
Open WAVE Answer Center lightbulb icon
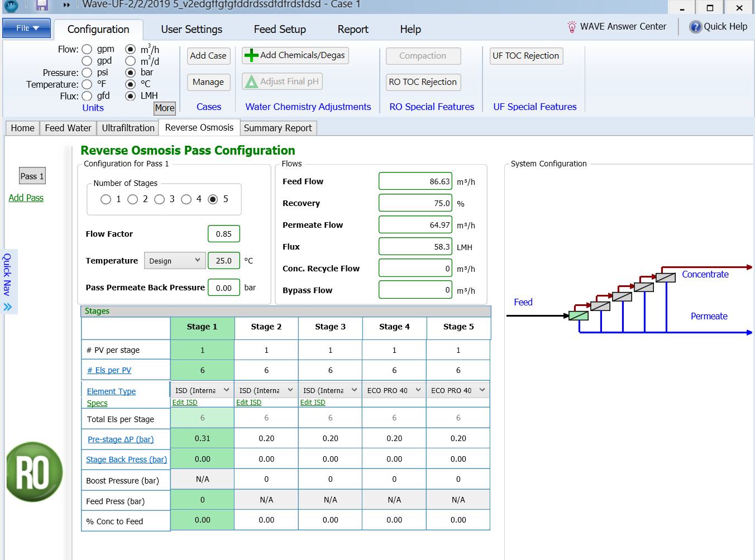(x=572, y=27)
